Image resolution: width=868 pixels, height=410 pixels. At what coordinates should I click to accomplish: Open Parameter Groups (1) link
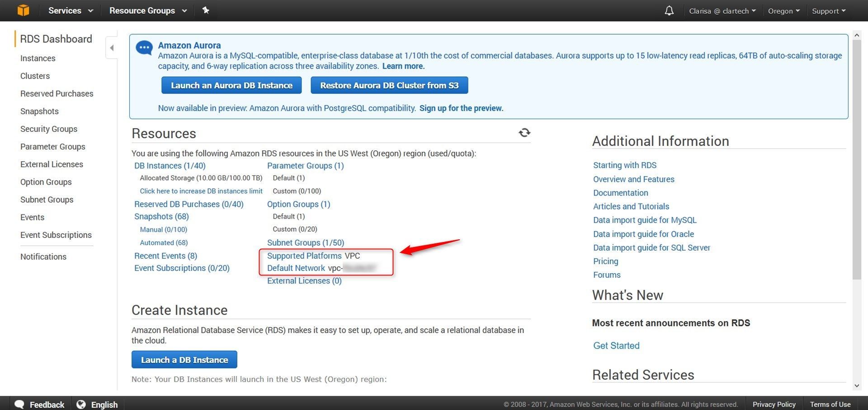pyautogui.click(x=306, y=166)
